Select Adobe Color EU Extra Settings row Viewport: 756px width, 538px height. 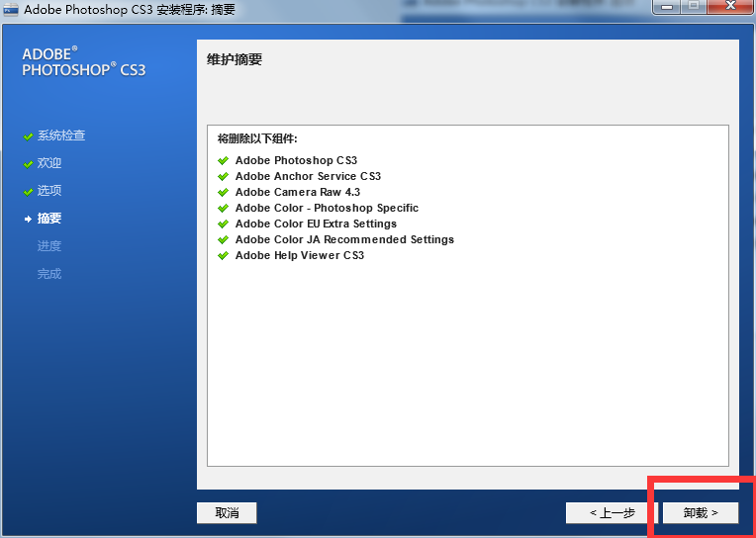point(307,224)
